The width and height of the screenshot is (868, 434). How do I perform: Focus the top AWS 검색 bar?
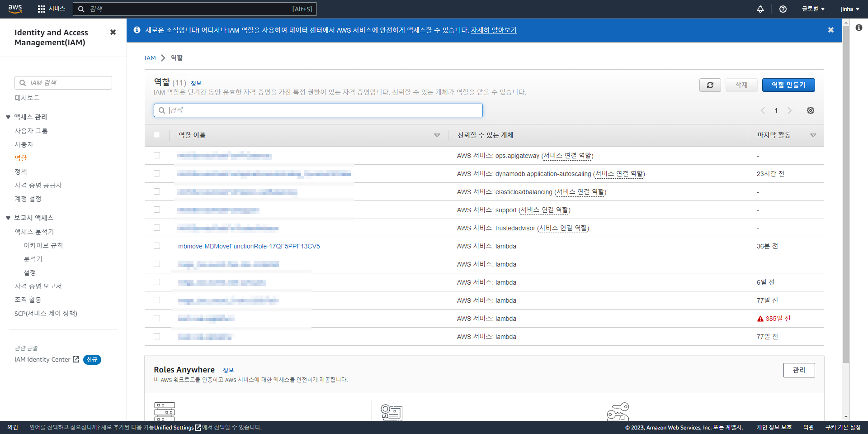point(195,9)
